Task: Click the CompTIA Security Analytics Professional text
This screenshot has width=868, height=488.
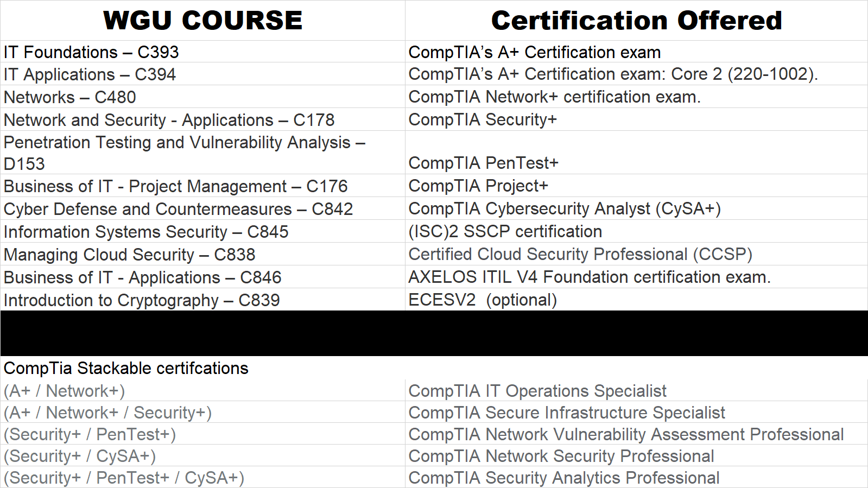Action: (x=564, y=478)
